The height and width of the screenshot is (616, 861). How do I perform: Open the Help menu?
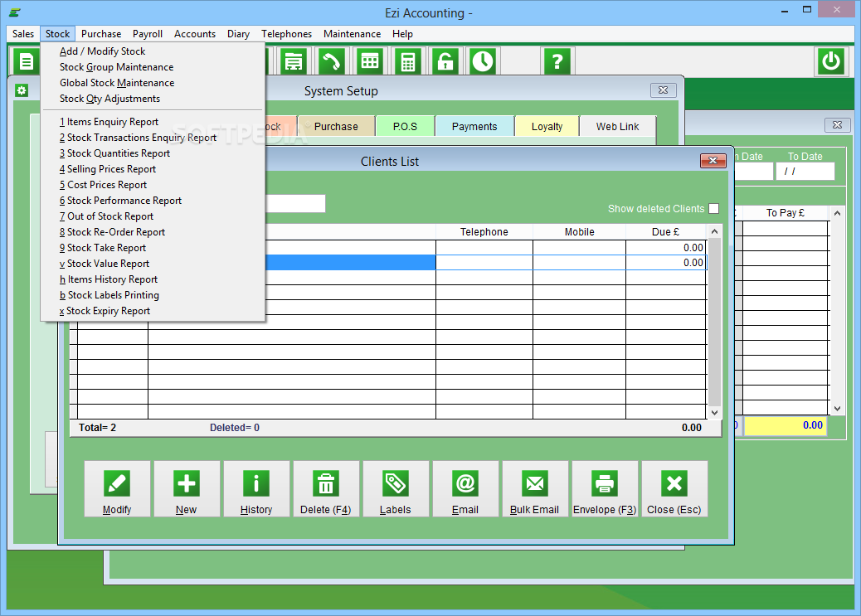click(402, 34)
